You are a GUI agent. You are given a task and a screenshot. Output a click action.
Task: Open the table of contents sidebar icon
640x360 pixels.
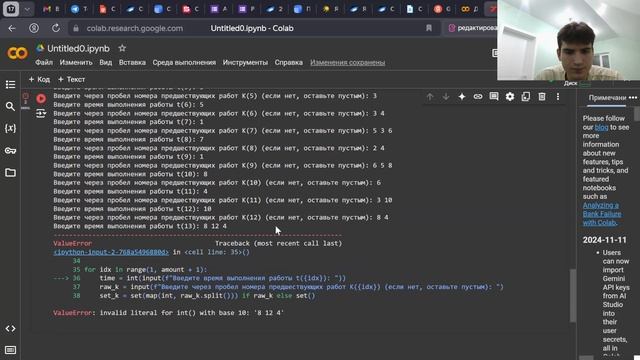point(10,84)
